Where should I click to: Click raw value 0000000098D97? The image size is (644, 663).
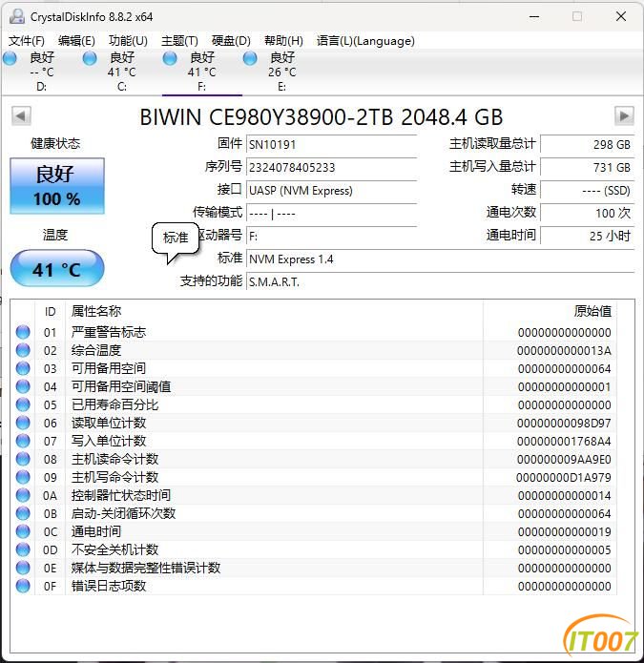(x=564, y=423)
